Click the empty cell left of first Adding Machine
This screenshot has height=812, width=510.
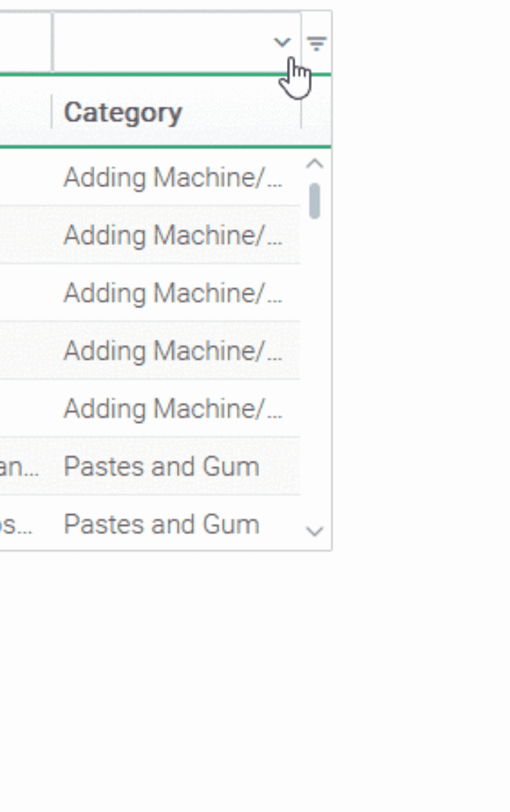26,178
